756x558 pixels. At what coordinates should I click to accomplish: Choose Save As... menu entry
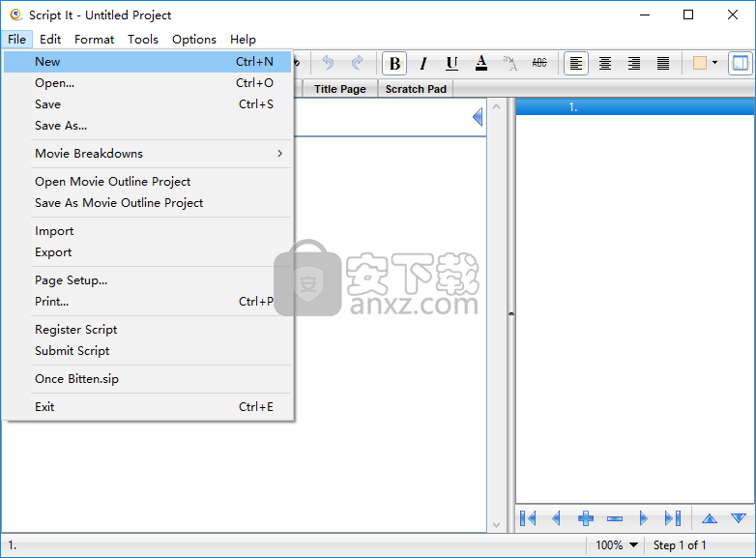click(148, 126)
